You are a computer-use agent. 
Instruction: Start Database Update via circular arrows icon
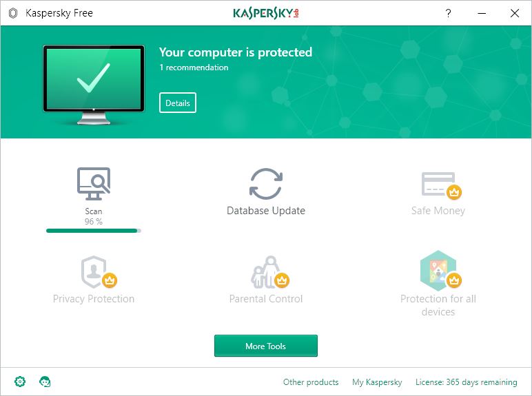[x=266, y=184]
